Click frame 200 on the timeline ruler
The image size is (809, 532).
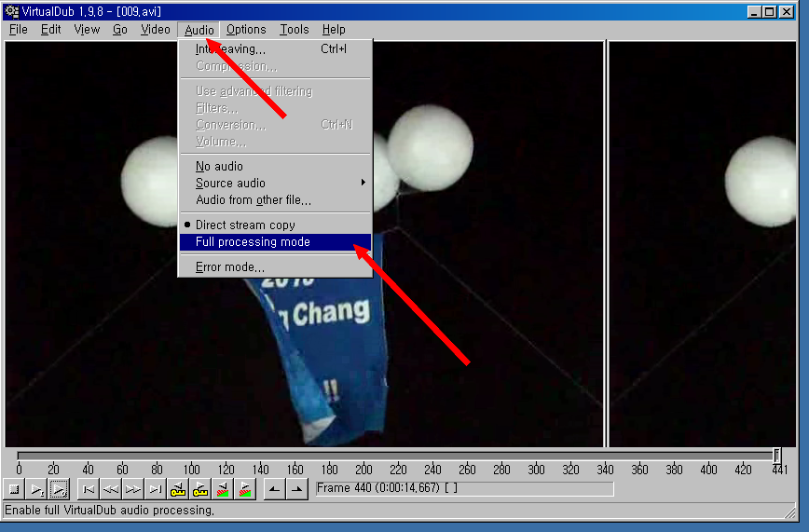pyautogui.click(x=363, y=470)
